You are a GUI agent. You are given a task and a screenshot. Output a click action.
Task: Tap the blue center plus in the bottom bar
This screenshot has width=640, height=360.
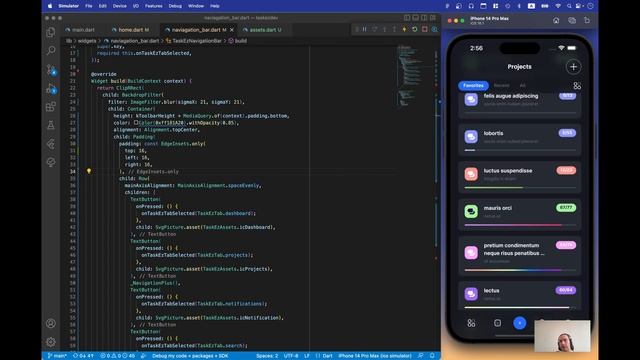[x=520, y=323]
